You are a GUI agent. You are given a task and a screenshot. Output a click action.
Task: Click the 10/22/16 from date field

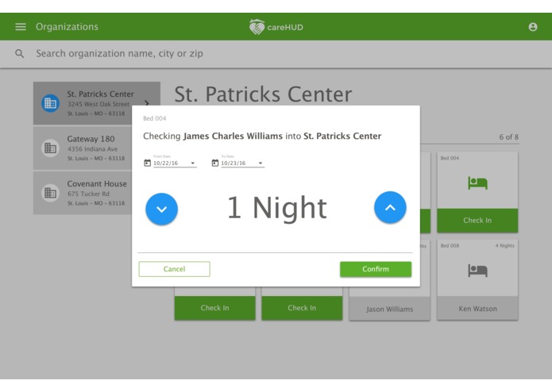tap(175, 163)
